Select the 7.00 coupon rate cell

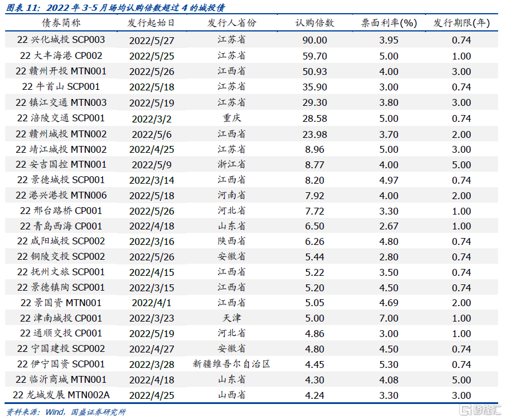389,318
